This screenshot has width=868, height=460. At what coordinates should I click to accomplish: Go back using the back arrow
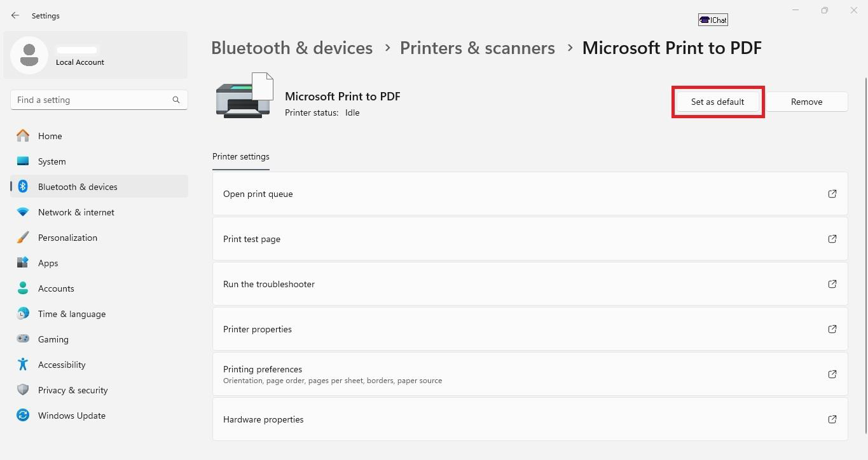point(15,15)
